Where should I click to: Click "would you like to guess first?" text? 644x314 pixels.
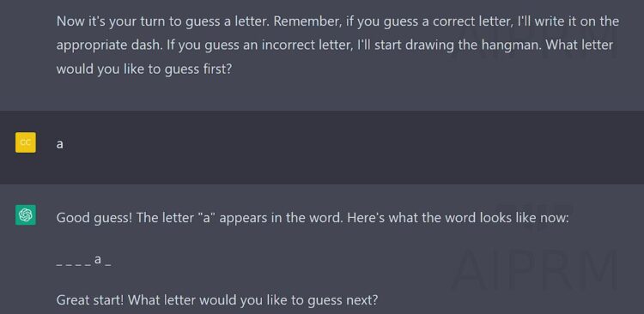(x=144, y=69)
